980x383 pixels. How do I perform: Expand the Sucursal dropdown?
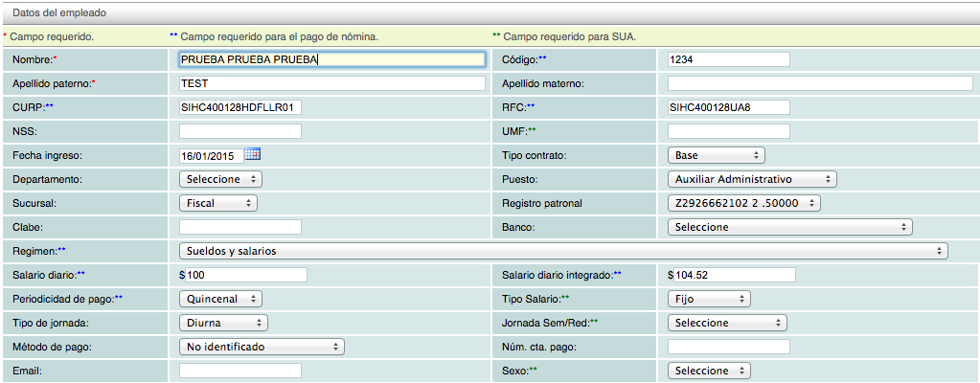pyautogui.click(x=218, y=203)
